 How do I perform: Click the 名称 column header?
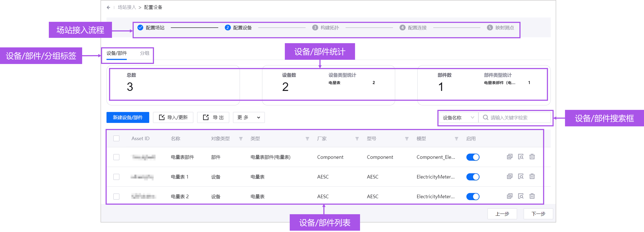pos(175,139)
